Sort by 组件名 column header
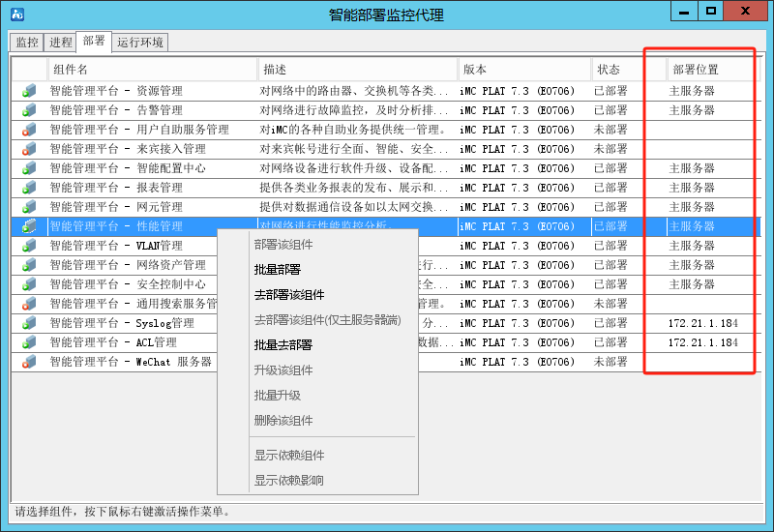 click(153, 70)
